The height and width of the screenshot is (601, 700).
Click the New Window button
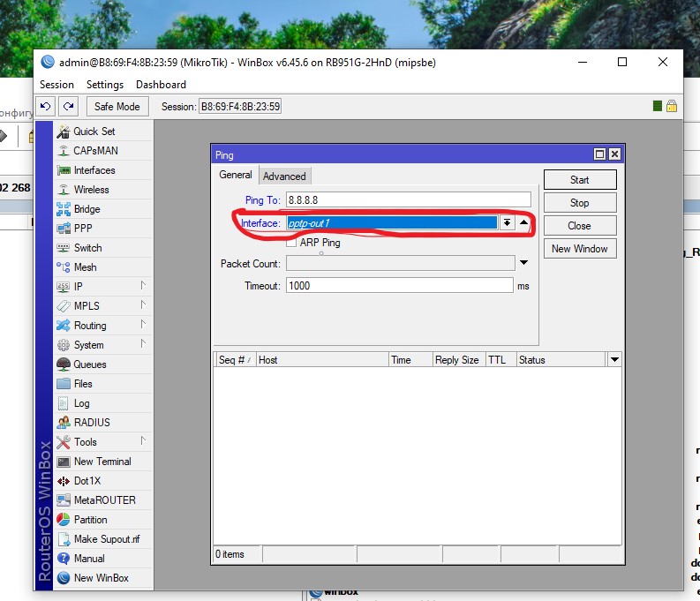(580, 249)
